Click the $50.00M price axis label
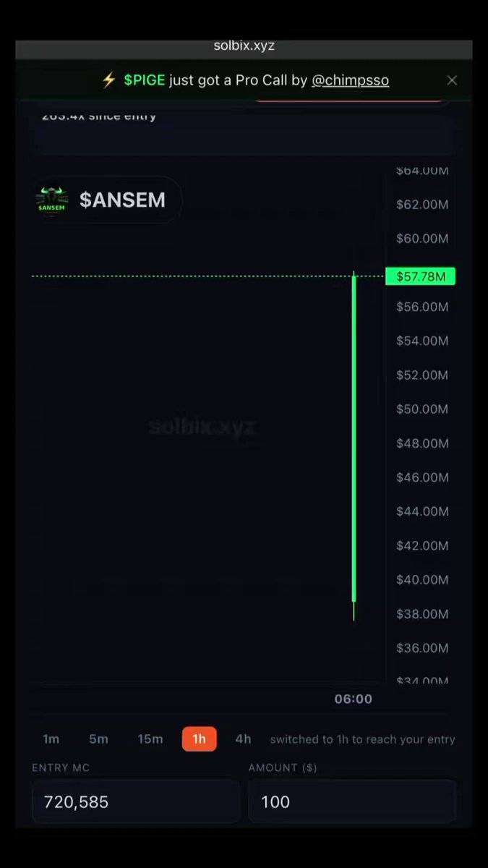The height and width of the screenshot is (868, 488). (422, 409)
